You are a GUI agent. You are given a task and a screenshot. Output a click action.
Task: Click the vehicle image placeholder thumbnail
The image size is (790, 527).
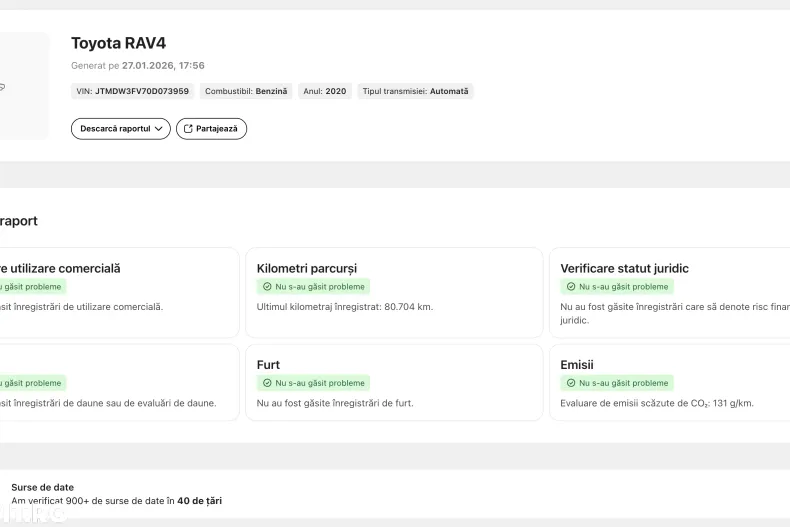click(20, 86)
